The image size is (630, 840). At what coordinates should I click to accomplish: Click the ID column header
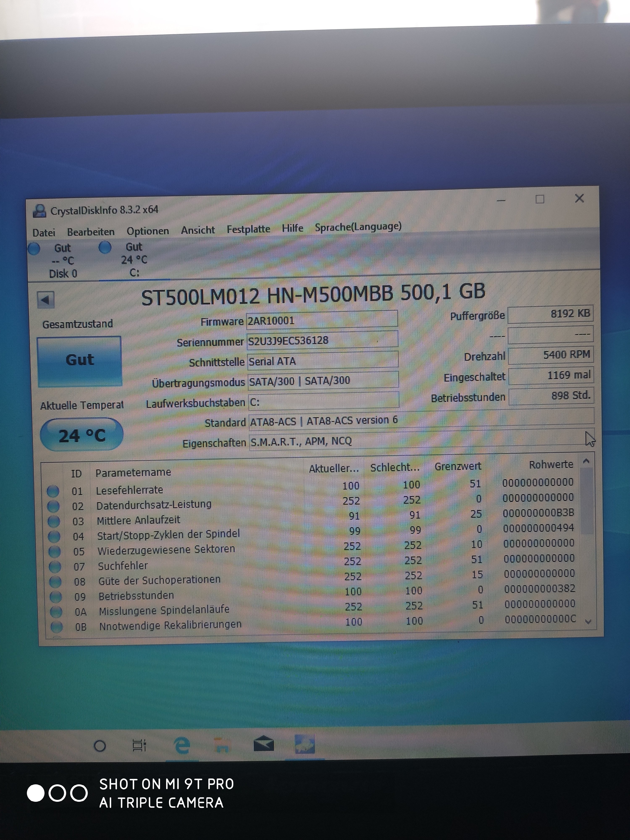click(x=76, y=474)
